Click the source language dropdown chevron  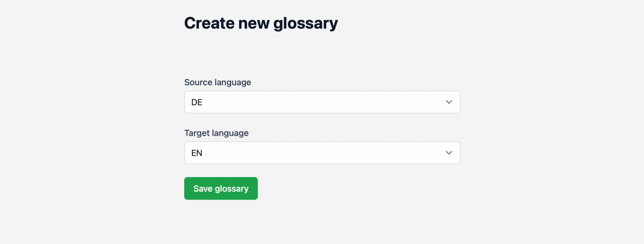(x=449, y=102)
